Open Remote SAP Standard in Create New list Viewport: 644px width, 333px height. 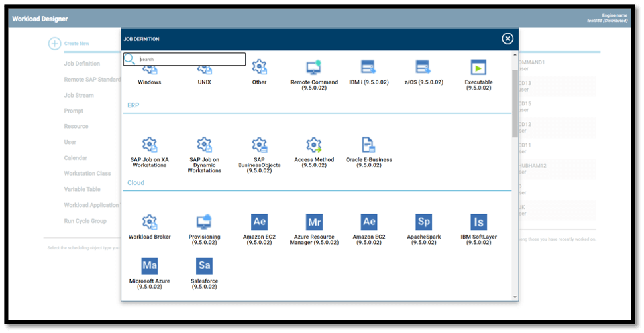point(92,80)
